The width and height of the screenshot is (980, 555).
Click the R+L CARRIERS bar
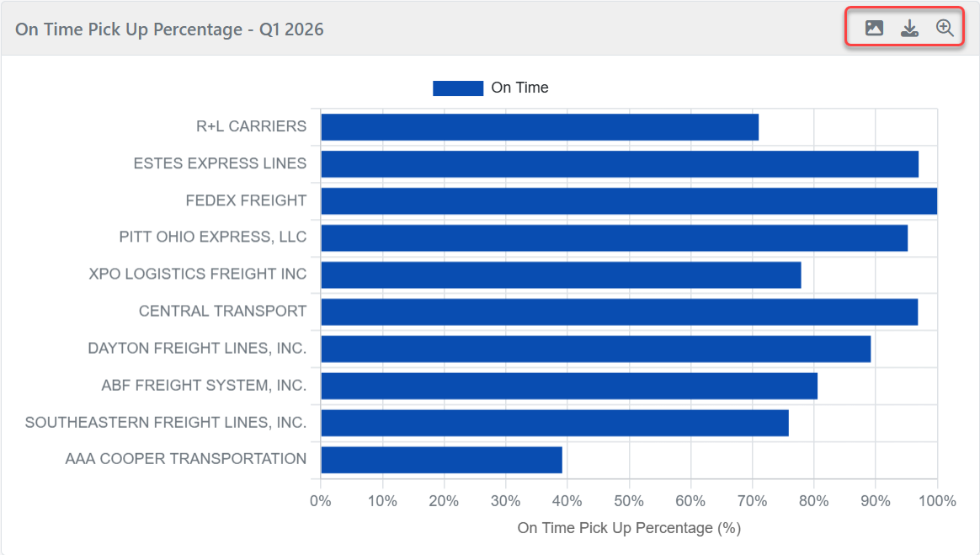pos(539,127)
